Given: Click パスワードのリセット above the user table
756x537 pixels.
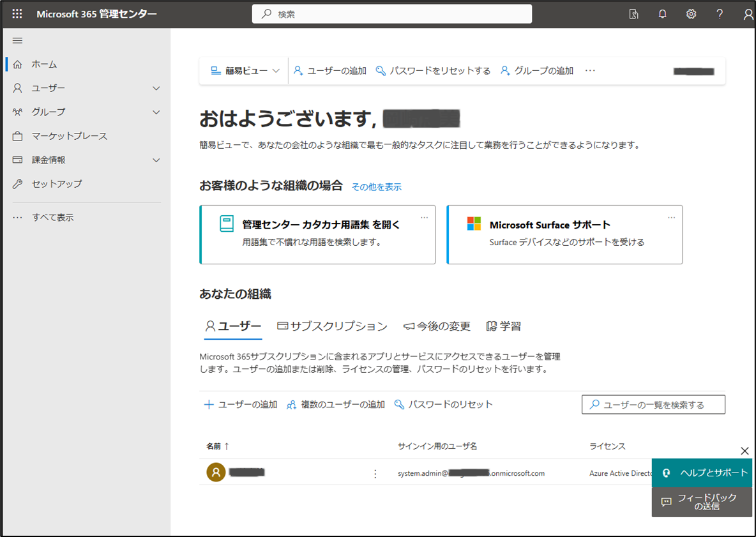Looking at the screenshot, I should (444, 404).
